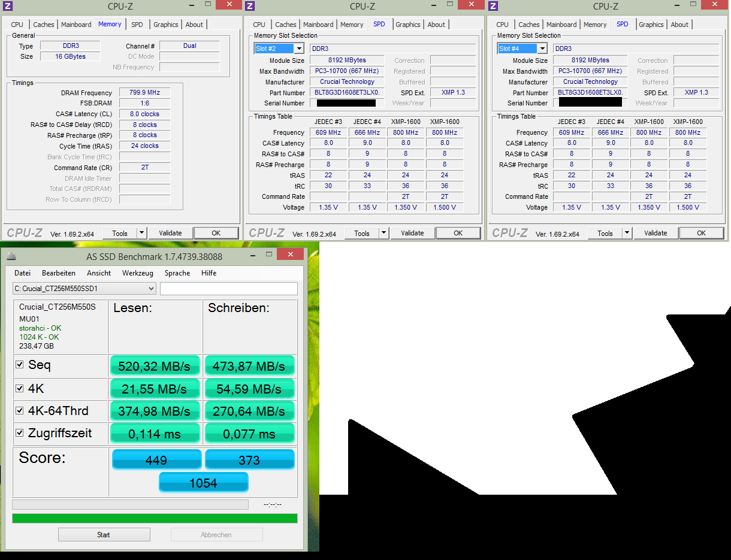731x560 pixels.
Task: Open the Bearbeiten menu in AS SSD
Action: 59,273
